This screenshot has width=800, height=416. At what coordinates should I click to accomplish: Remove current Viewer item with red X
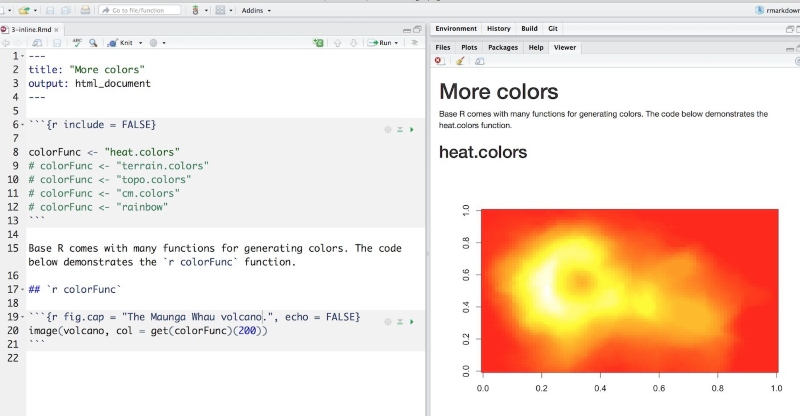click(x=438, y=61)
